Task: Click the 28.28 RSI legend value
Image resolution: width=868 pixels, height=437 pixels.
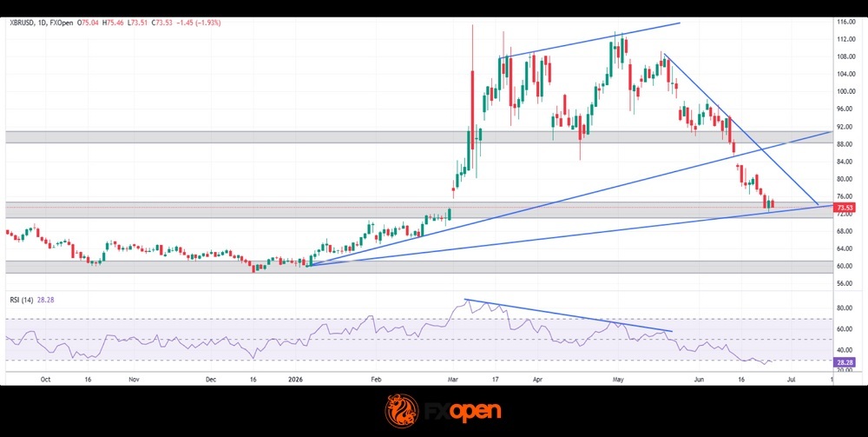Action: pyautogui.click(x=45, y=300)
